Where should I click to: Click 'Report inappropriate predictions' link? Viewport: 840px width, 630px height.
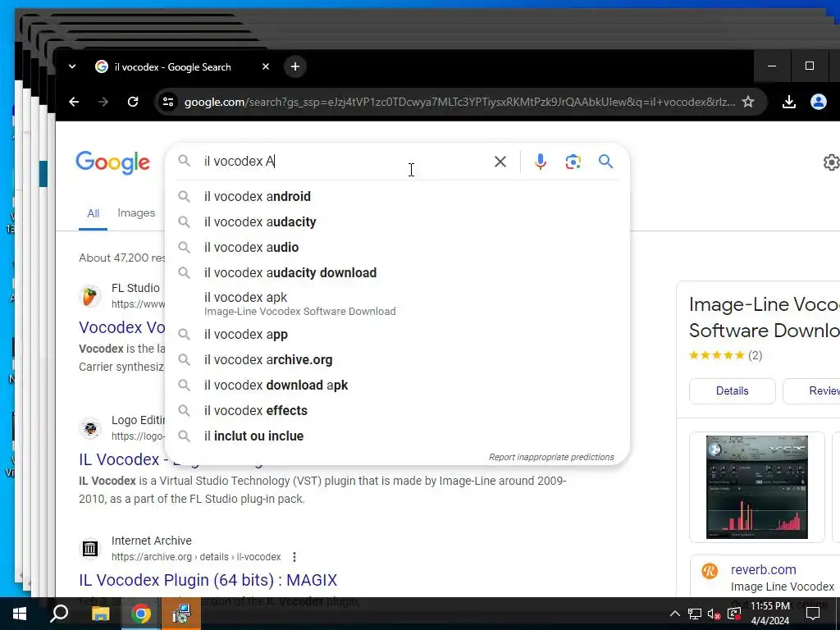(551, 457)
